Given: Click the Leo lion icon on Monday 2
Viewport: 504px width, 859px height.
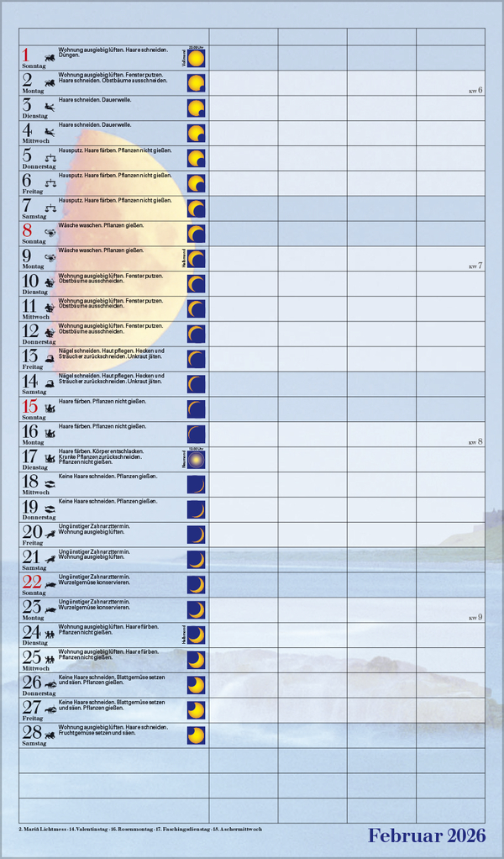Looking at the screenshot, I should 51,82.
